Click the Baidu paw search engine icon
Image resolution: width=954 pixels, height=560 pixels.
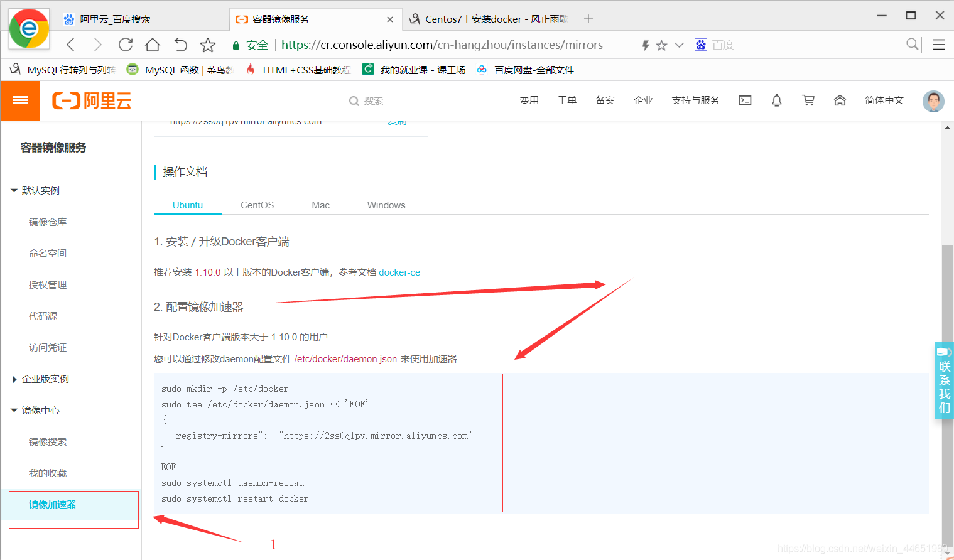coord(701,45)
